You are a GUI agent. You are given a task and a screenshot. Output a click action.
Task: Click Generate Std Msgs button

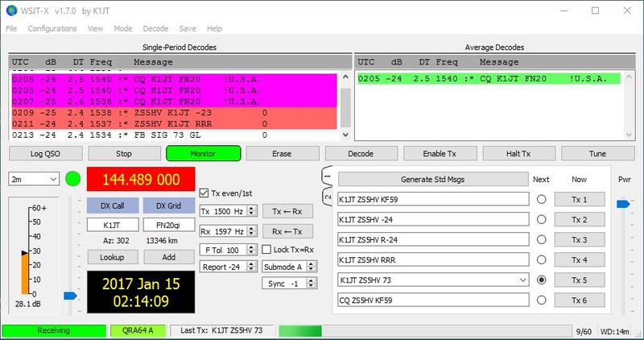coord(433,179)
